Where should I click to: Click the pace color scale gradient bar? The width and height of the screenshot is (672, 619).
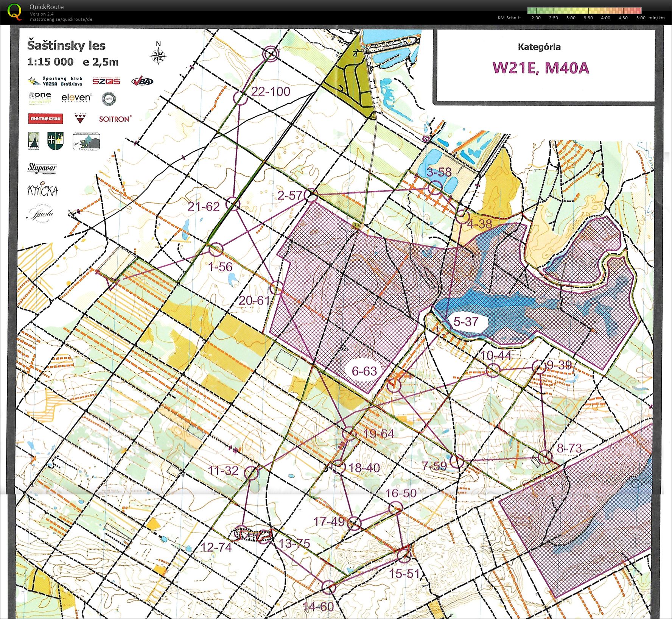coord(584,11)
